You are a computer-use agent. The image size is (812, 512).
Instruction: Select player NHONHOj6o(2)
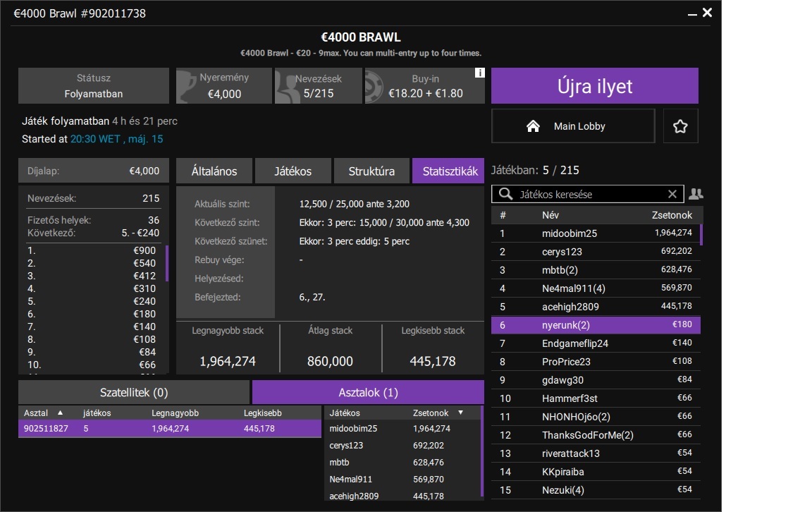tap(596, 417)
